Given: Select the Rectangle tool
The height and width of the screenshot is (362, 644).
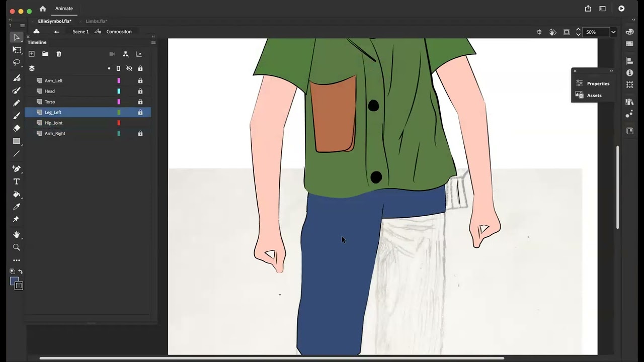Looking at the screenshot, I should coord(17,141).
